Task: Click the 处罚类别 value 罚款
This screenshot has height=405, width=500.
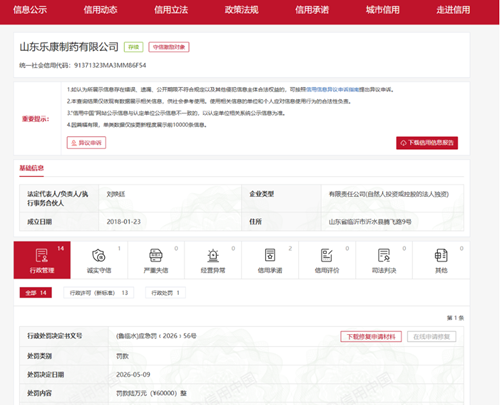Action: [x=122, y=356]
